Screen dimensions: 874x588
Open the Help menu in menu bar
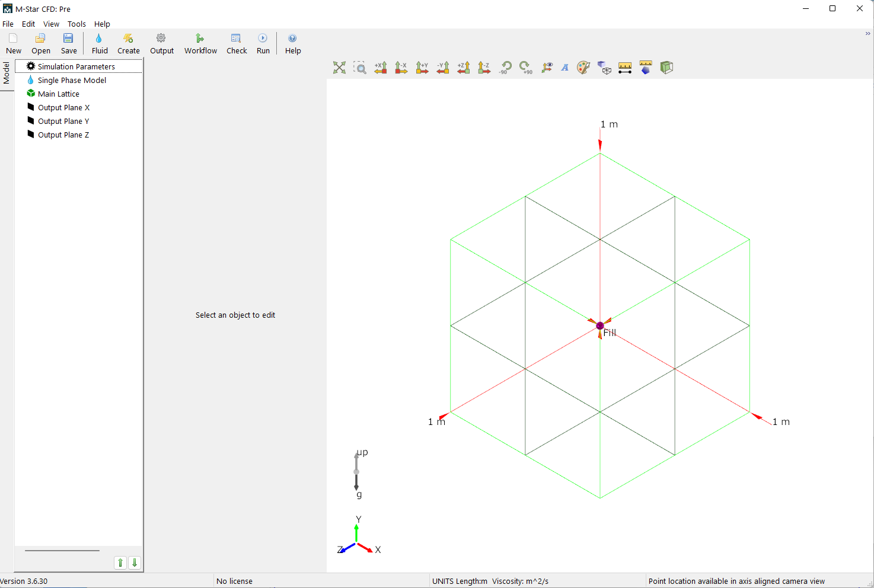102,24
